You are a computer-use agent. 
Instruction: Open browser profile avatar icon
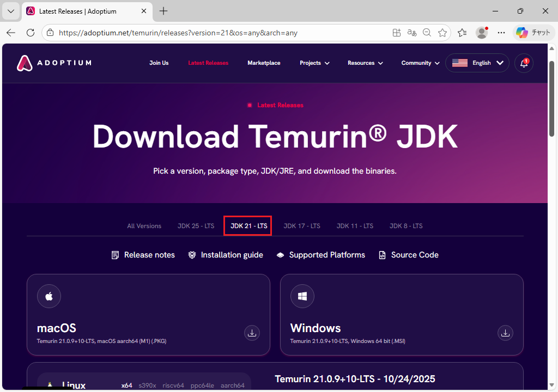click(x=481, y=33)
